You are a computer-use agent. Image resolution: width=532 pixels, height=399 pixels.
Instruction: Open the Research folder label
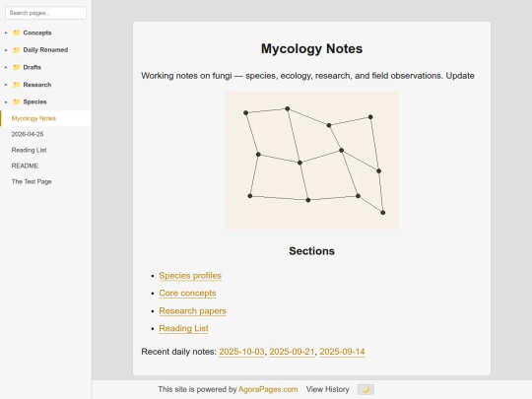click(37, 85)
